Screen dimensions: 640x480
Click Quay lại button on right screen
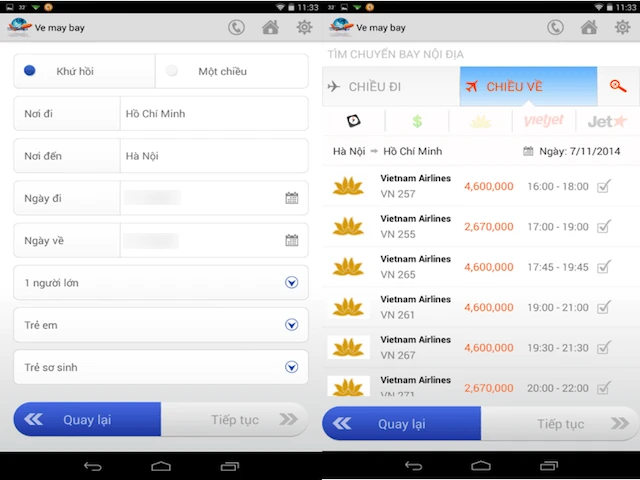pyautogui.click(x=402, y=424)
